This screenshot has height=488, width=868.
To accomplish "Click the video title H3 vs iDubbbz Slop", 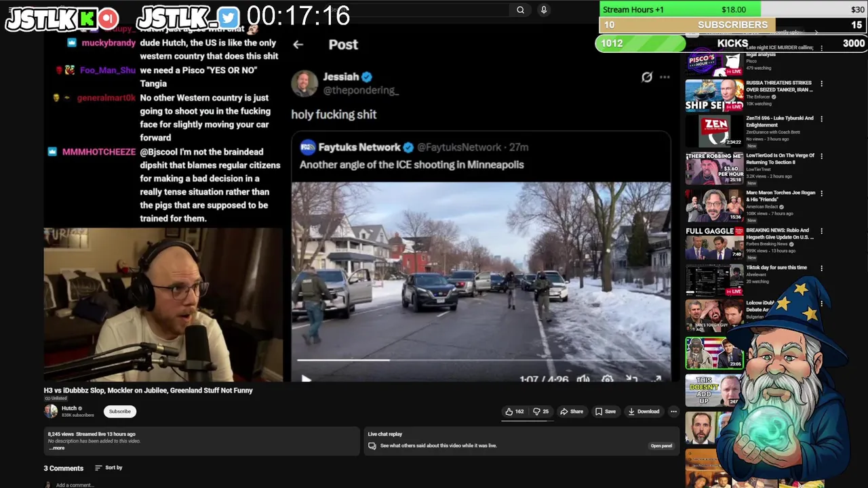I will coord(148,390).
